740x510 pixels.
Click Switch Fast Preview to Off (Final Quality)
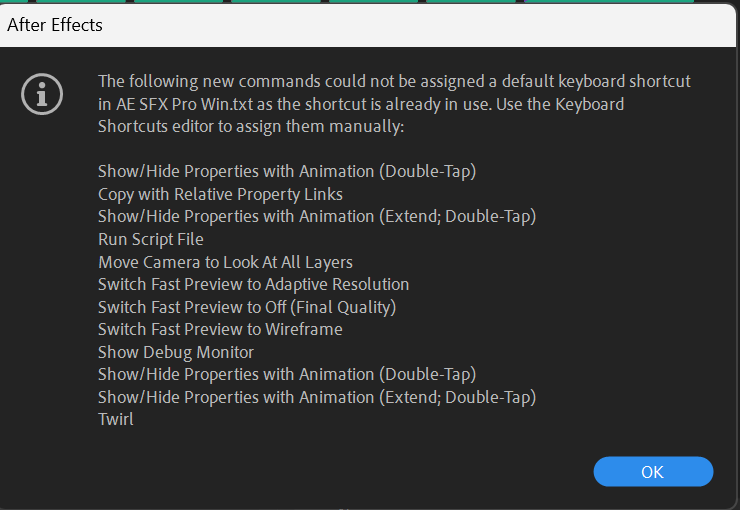click(x=247, y=307)
